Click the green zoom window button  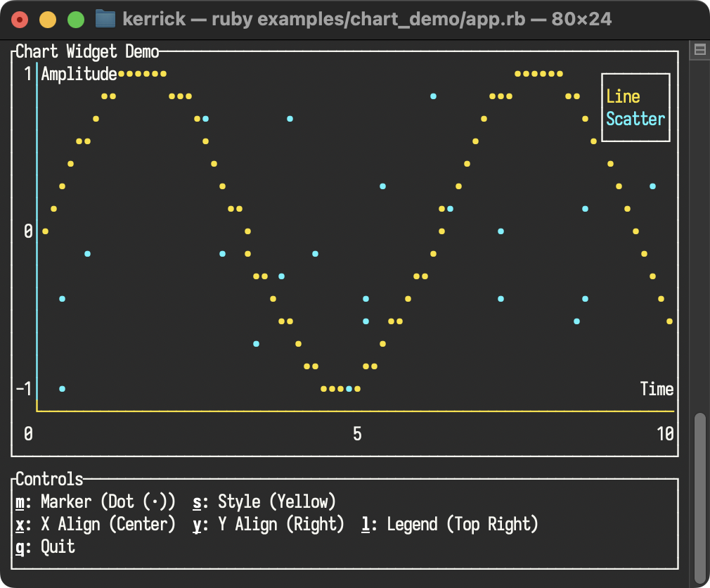76,20
